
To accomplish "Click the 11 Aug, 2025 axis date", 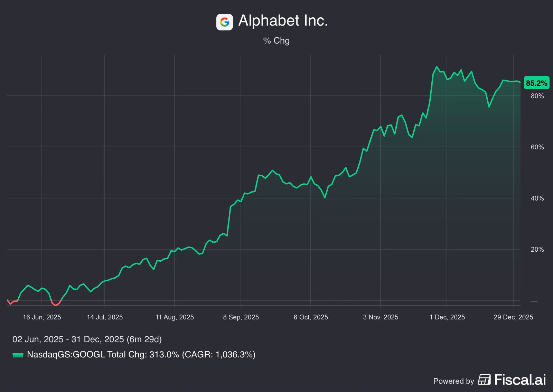I will [175, 317].
